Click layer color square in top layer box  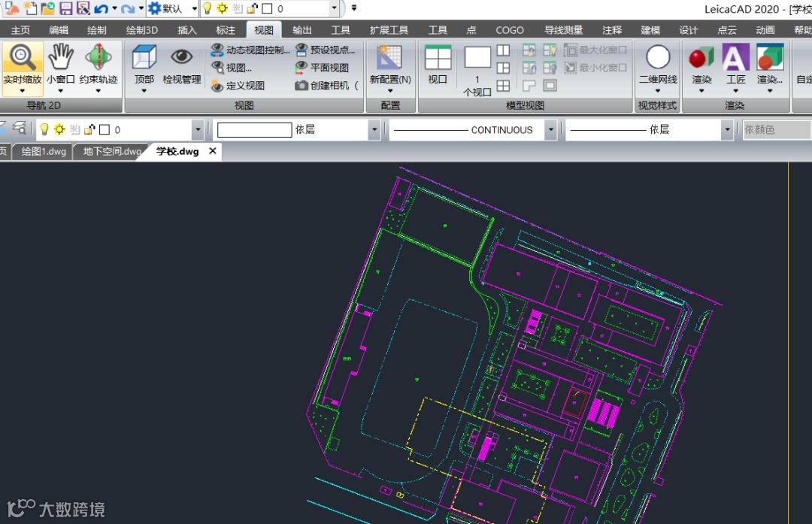click(267, 8)
